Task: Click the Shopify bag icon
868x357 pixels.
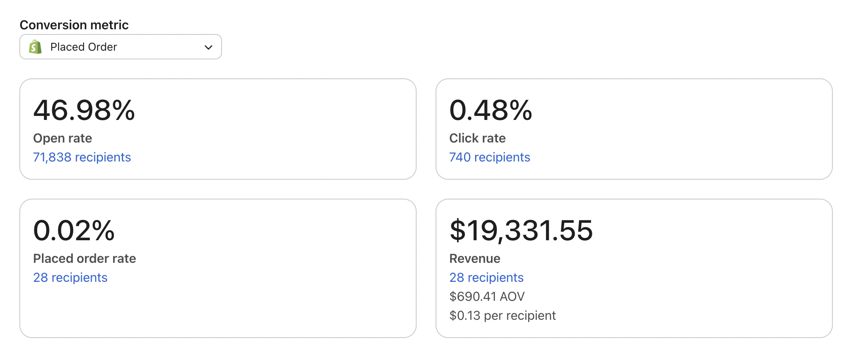Action: [35, 47]
